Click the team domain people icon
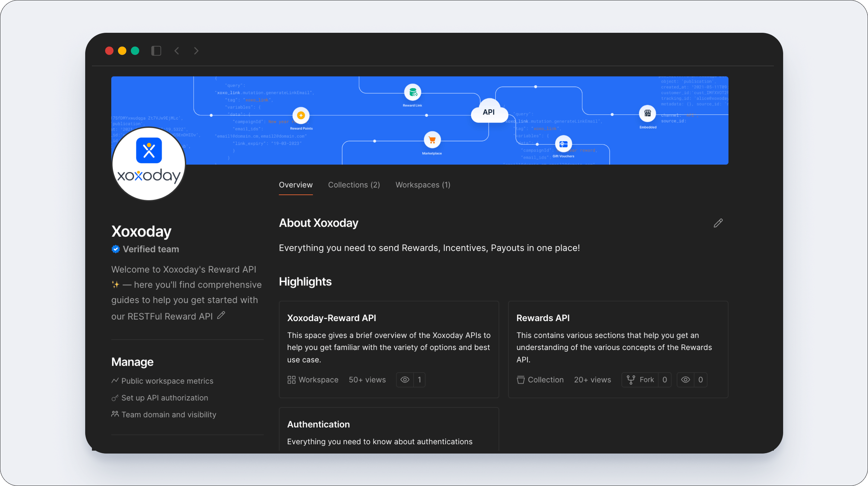This screenshot has width=868, height=486. coord(115,414)
